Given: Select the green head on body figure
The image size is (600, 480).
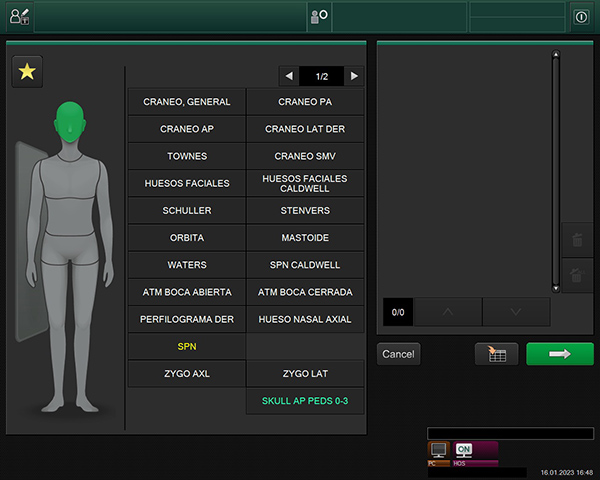Looking at the screenshot, I should pos(70,122).
